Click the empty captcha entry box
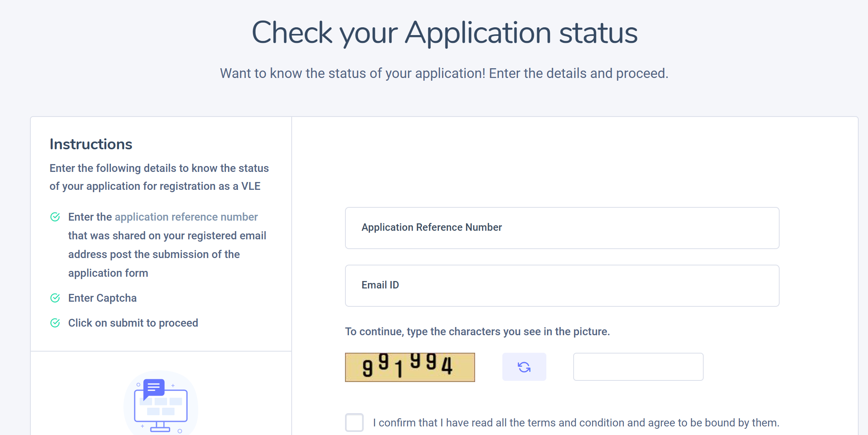This screenshot has width=868, height=435. coord(637,367)
